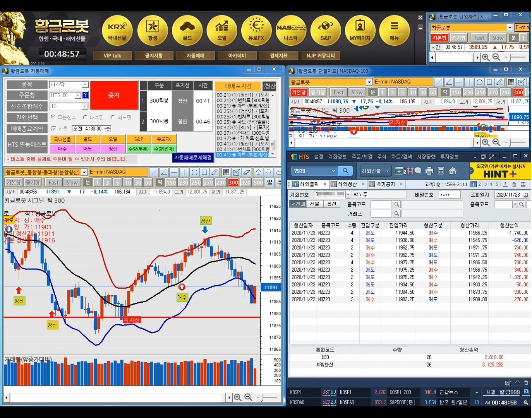The image size is (532, 418).
Task: Click eraser tool in main chart toolbar
Action: (x=246, y=172)
